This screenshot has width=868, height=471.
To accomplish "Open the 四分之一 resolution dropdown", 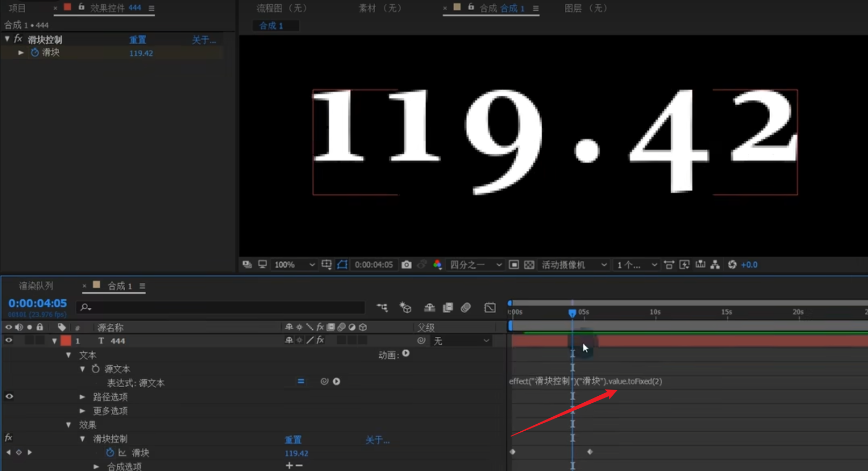I will [476, 265].
